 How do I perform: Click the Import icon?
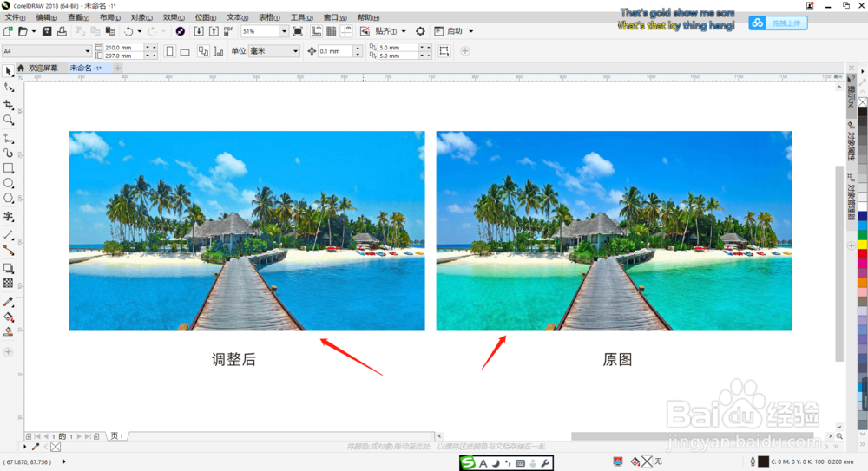pos(199,31)
